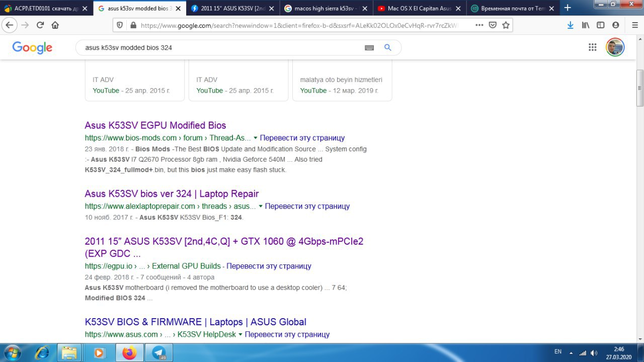The height and width of the screenshot is (362, 644).
Task: Open Asus K53SV EGPU Modified Bios result
Action: 155,125
